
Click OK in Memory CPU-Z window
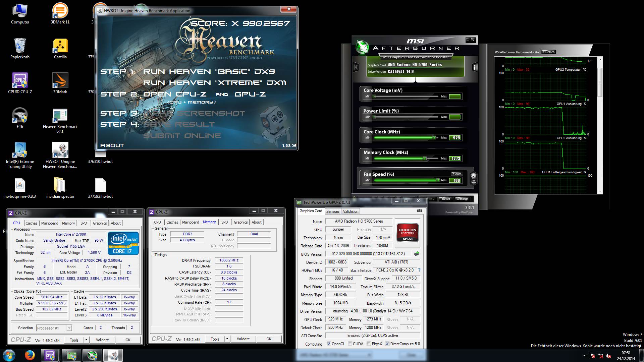269,339
